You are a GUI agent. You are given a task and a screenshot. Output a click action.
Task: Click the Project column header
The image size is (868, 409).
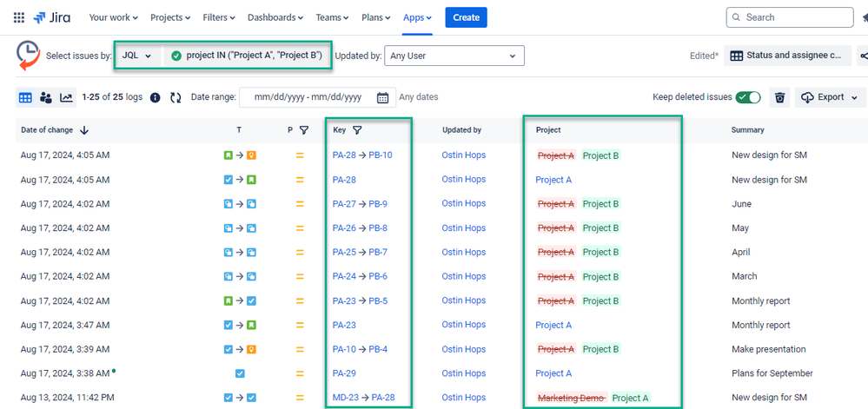point(548,130)
